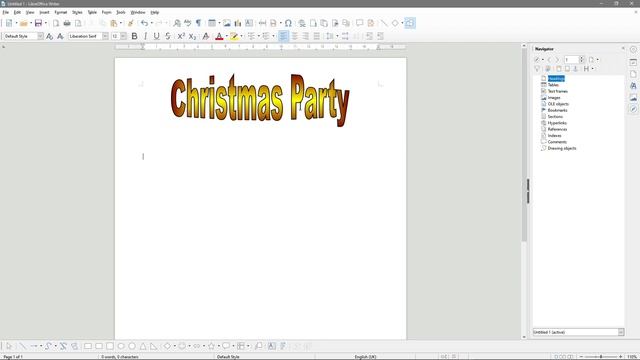This screenshot has width=640, height=360.
Task: Open the Gallery deck in the sidebar
Action: (633, 98)
